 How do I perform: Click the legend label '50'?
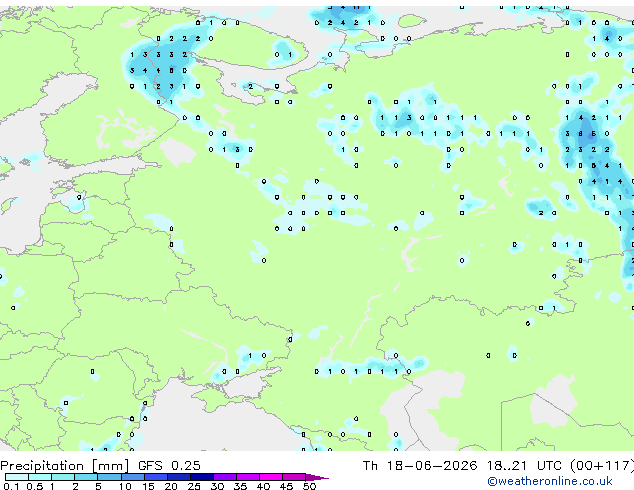[309, 486]
